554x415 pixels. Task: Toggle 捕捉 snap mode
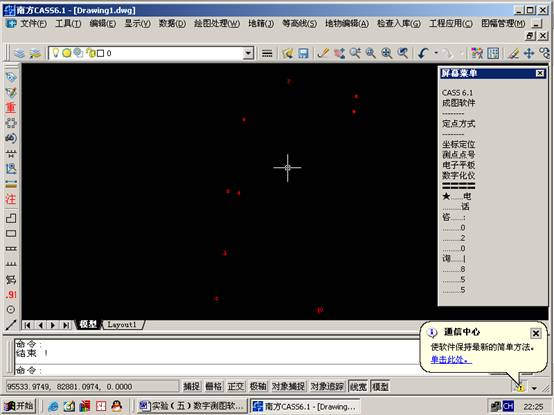pos(191,386)
